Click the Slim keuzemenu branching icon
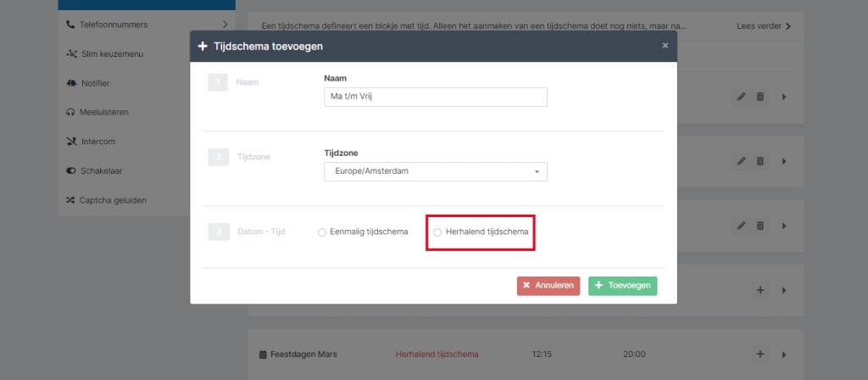The height and width of the screenshot is (380, 868). click(71, 53)
